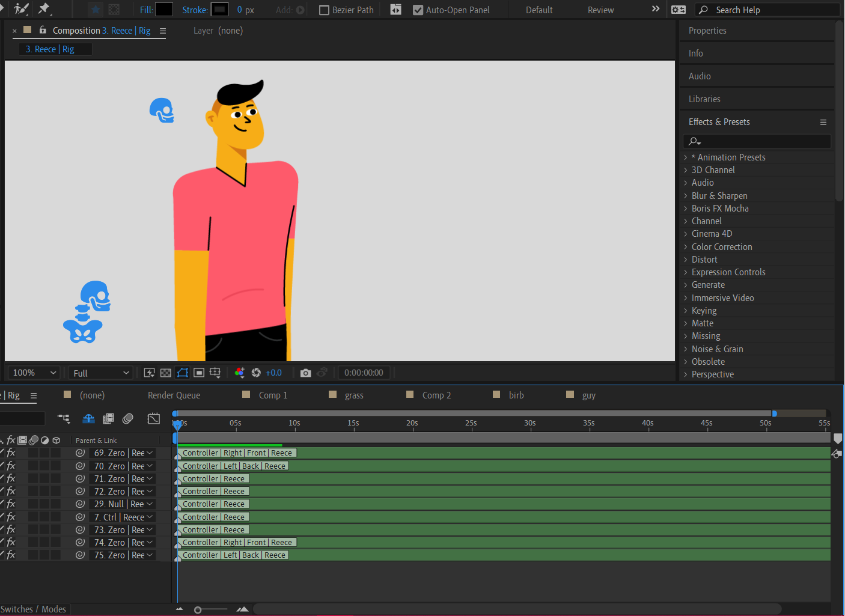The width and height of the screenshot is (845, 616).
Task: Toggle the transparency grid icon
Action: pyautogui.click(x=166, y=373)
